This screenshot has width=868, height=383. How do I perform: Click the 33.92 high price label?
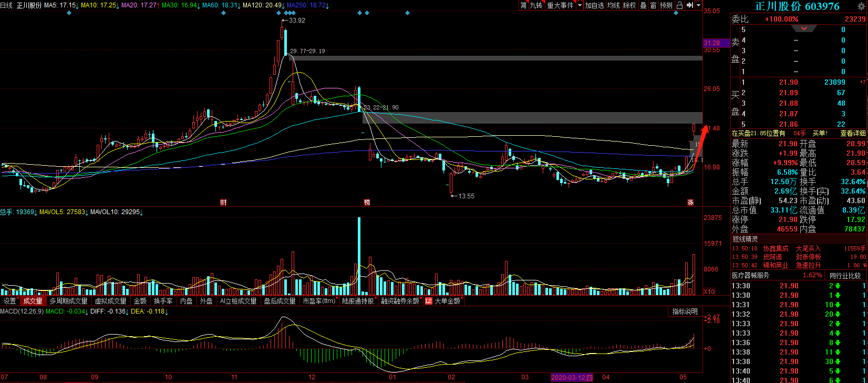(x=297, y=21)
